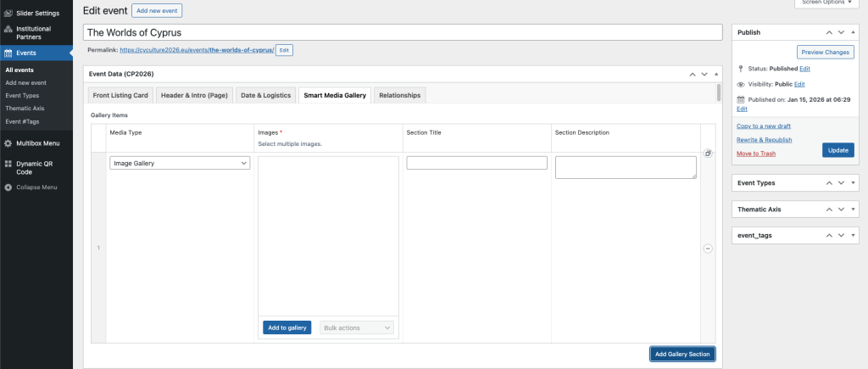Click the Section Title input field
Image resolution: width=868 pixels, height=369 pixels.
tap(476, 163)
